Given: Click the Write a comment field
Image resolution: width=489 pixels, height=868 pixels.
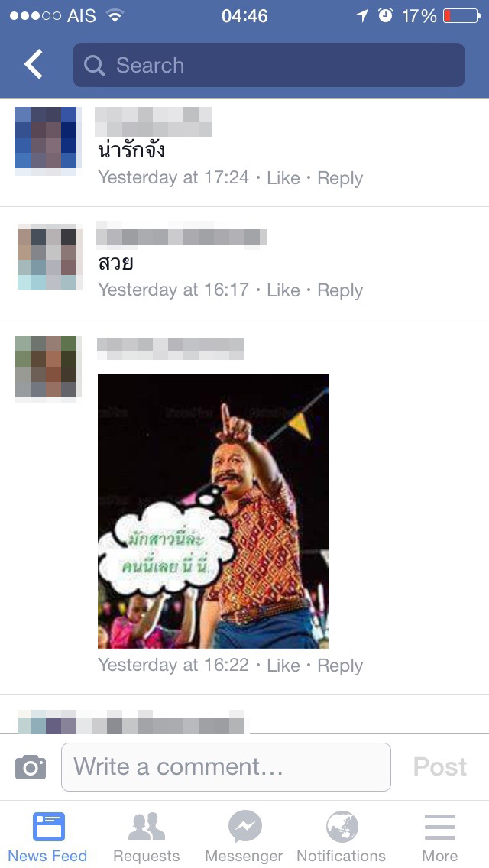Looking at the screenshot, I should [x=226, y=766].
